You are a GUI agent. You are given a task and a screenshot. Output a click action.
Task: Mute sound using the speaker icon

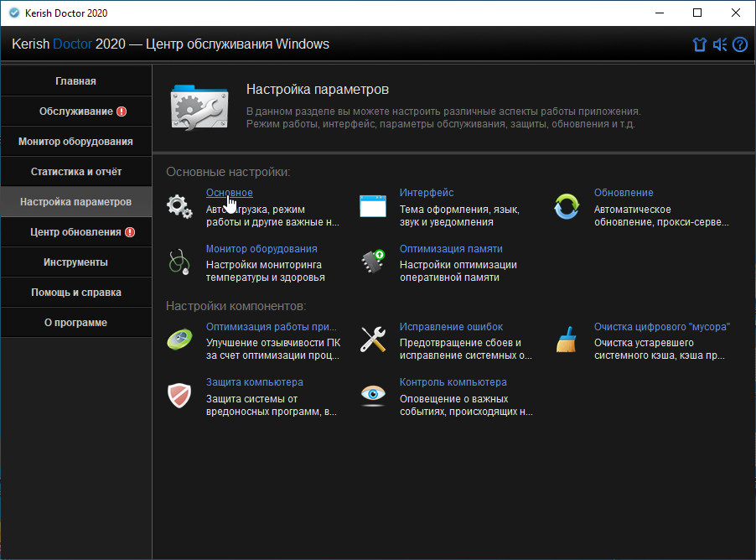(x=720, y=44)
